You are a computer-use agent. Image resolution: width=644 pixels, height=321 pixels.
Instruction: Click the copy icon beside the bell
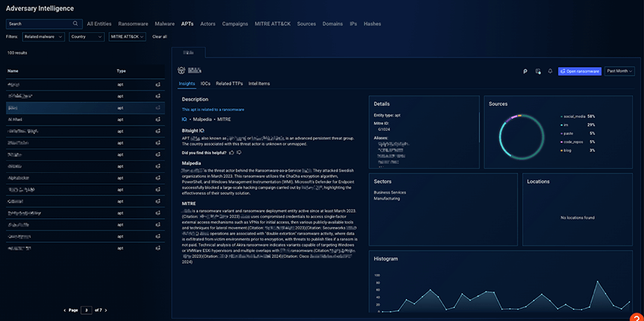click(537, 71)
